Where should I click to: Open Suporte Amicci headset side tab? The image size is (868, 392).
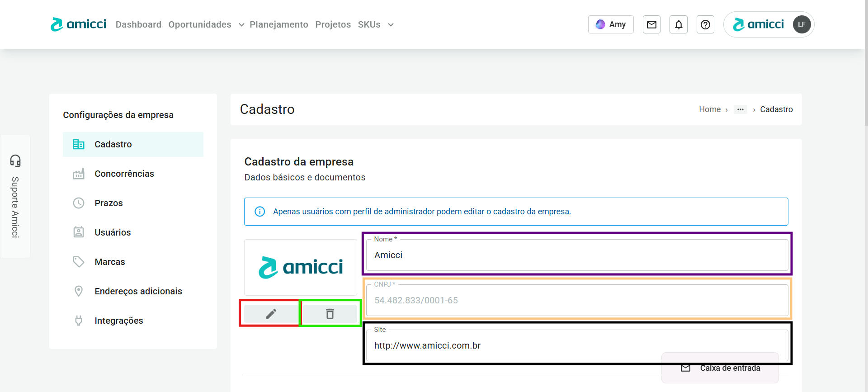click(15, 196)
